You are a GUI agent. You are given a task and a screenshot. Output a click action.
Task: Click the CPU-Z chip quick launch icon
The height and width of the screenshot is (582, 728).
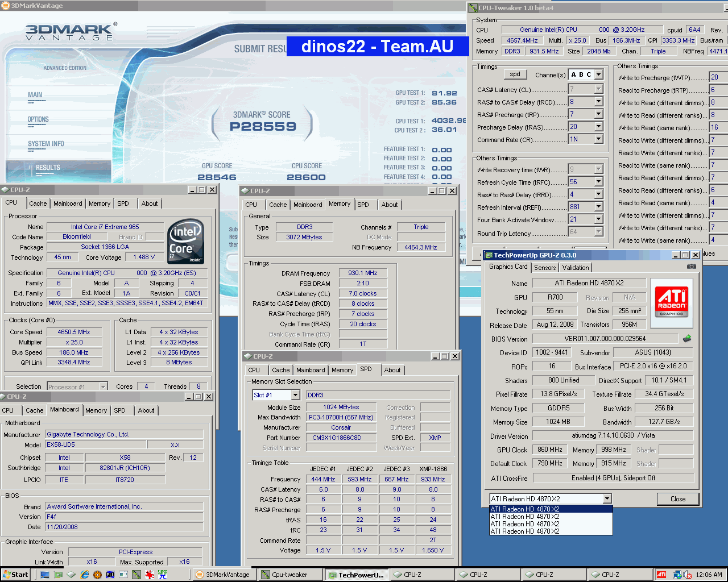[71, 575]
